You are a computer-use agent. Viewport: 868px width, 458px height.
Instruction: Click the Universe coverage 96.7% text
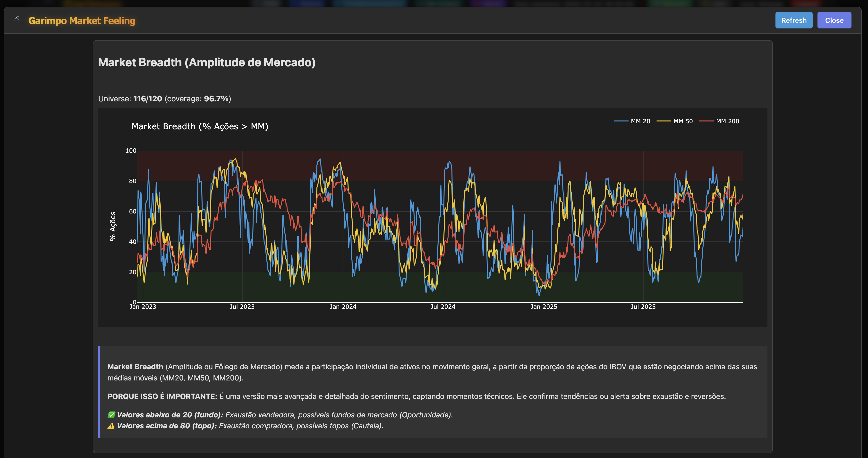217,99
